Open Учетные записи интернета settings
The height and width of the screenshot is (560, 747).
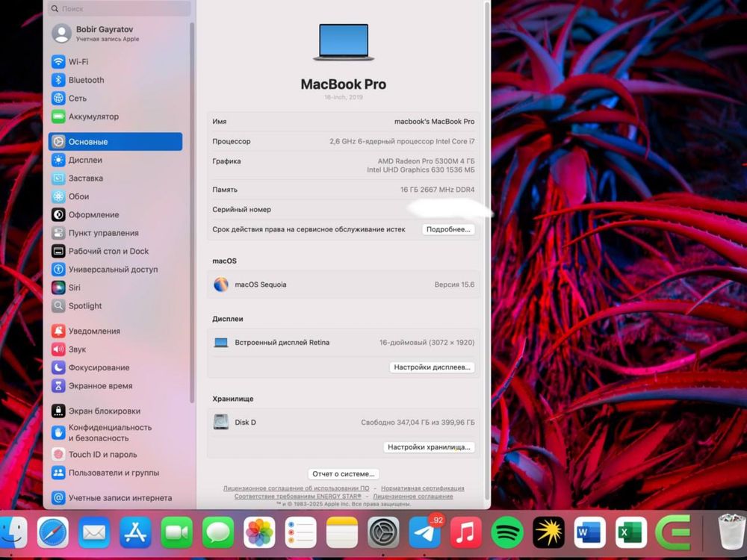[115, 498]
